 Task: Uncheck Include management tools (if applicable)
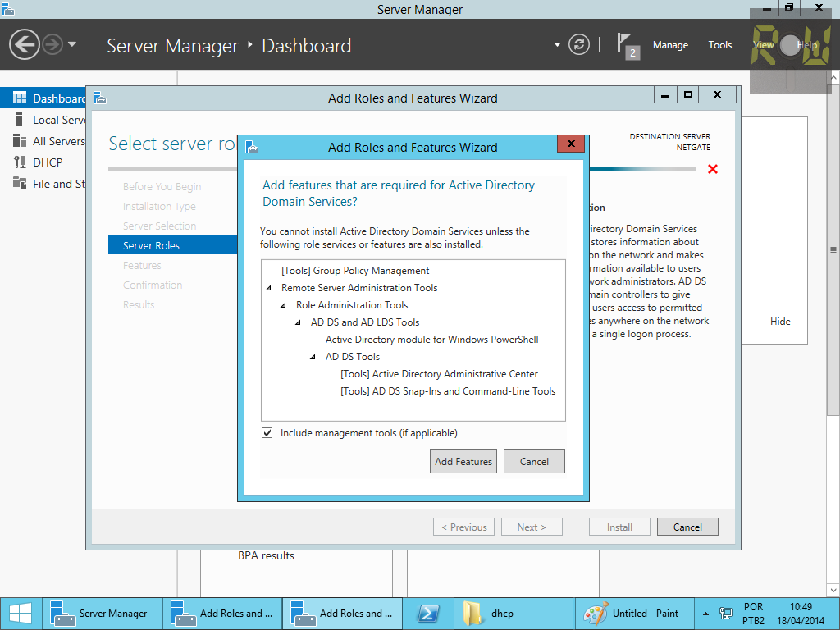point(267,432)
